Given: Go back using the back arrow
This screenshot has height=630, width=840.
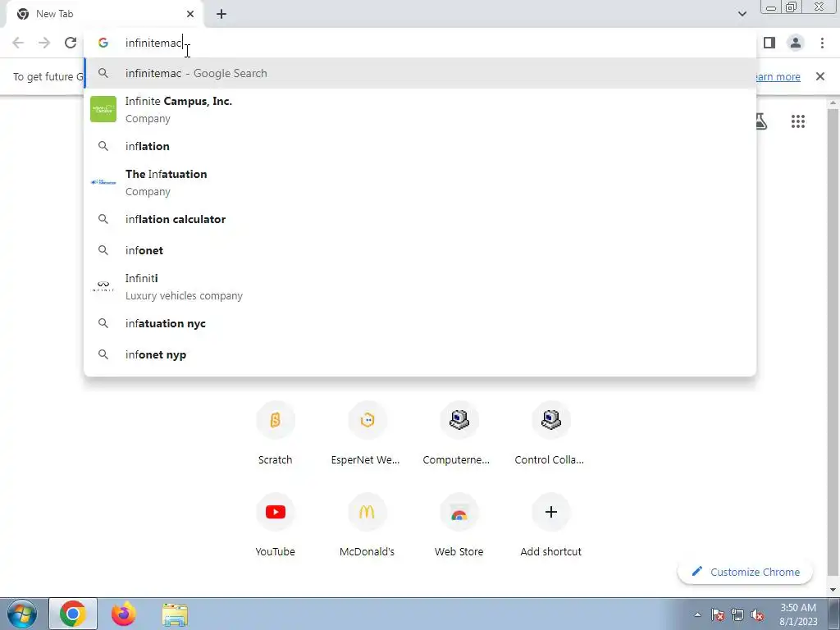Looking at the screenshot, I should coord(18,43).
